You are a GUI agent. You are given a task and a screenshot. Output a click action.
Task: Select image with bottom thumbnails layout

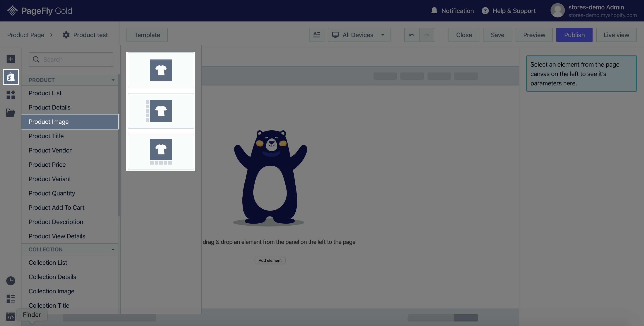[x=161, y=152]
